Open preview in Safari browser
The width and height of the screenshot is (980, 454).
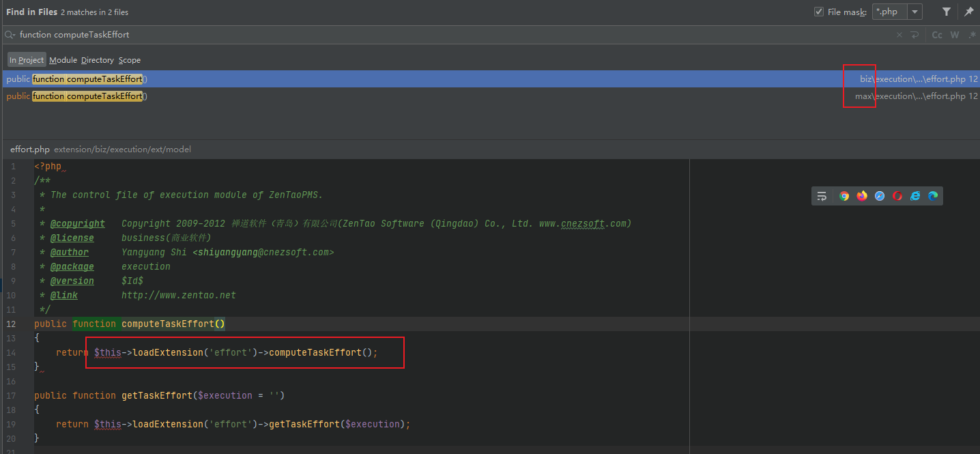[880, 196]
